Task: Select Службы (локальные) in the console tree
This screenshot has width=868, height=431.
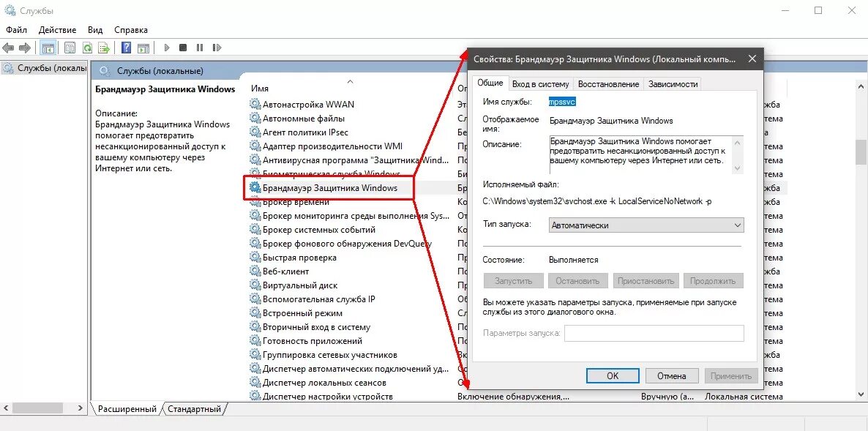Action: point(45,68)
